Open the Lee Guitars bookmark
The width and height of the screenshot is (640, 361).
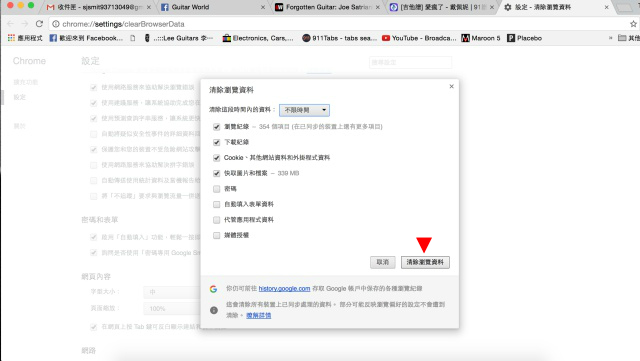pos(178,38)
